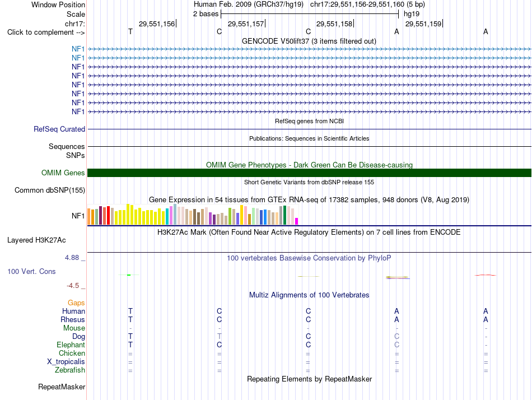Screen dimensions: 532x400
Task: Click the magenta bar in GTEx NF1 chart
Action: tap(297, 221)
